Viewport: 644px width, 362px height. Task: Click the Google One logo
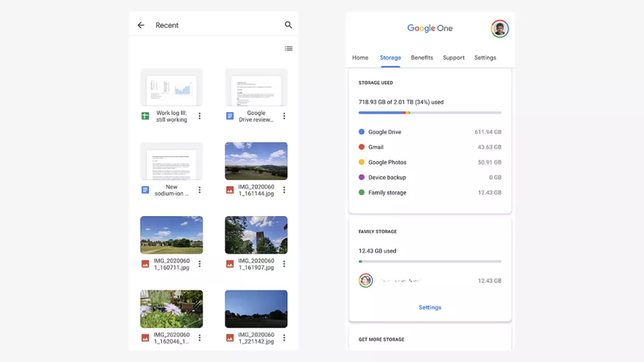[430, 29]
